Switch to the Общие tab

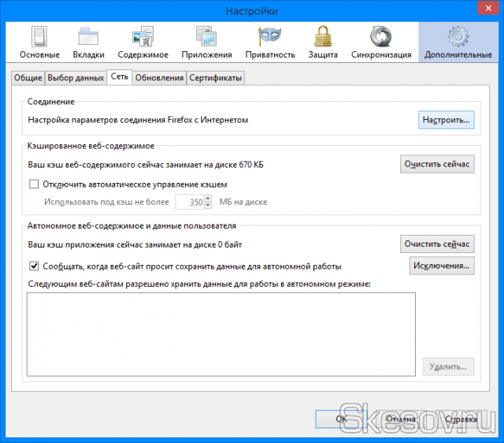click(x=28, y=77)
